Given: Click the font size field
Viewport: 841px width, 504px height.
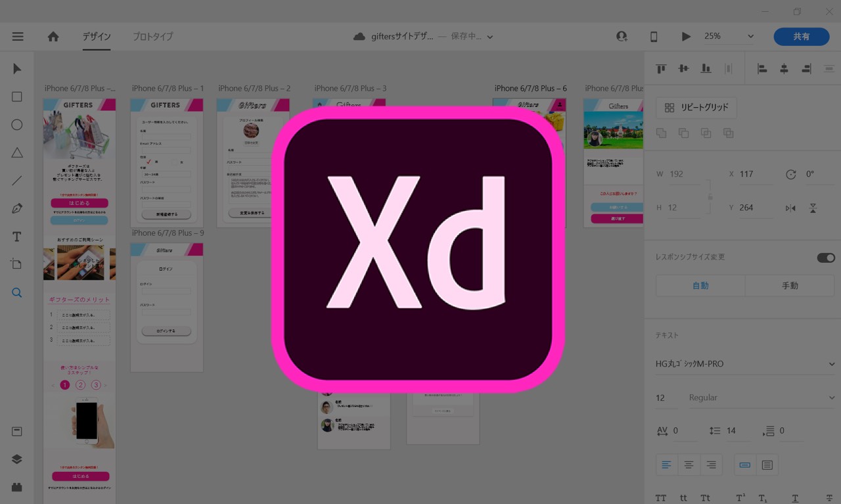Looking at the screenshot, I should coord(666,398).
